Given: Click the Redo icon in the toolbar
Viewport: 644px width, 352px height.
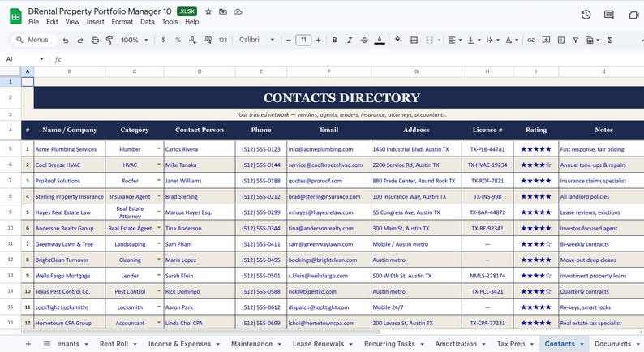Looking at the screenshot, I should coord(80,41).
